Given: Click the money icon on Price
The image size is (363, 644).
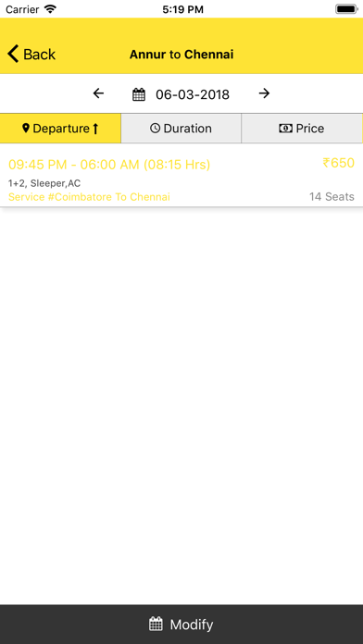Looking at the screenshot, I should [285, 129].
